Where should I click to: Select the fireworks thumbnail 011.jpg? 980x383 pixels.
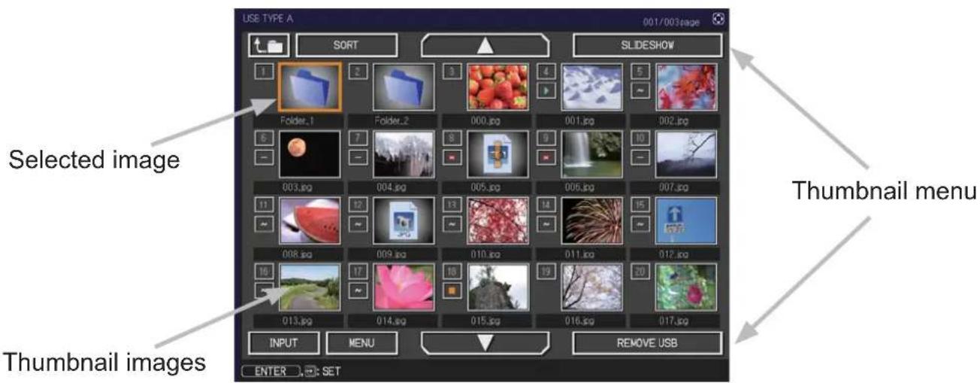tap(592, 220)
